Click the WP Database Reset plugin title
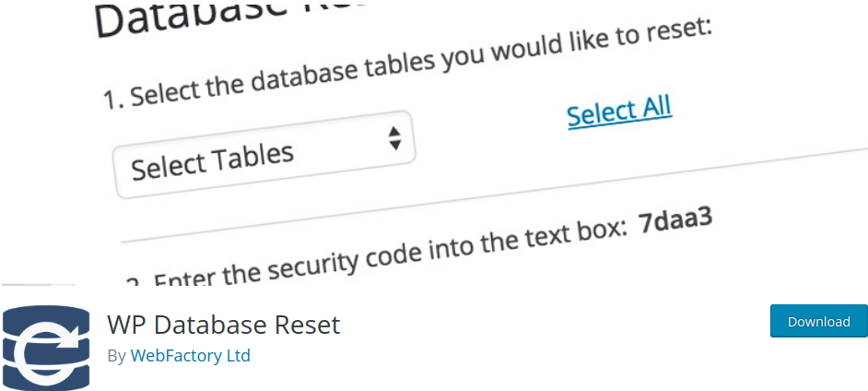The height and width of the screenshot is (391, 868). pyautogui.click(x=223, y=325)
